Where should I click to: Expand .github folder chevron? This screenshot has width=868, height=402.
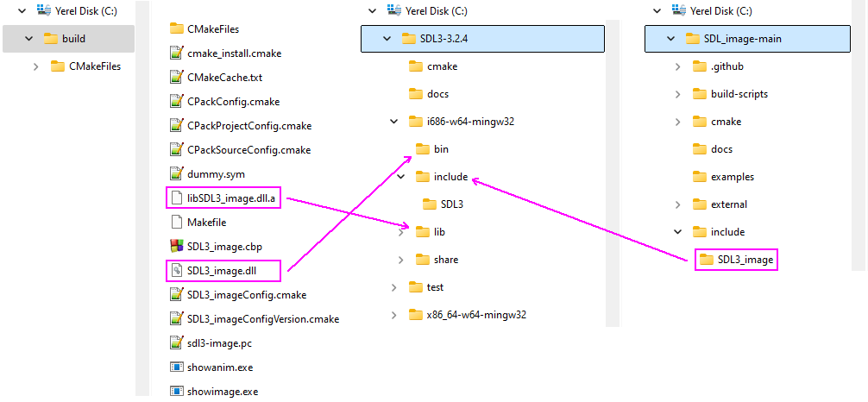[x=677, y=66]
